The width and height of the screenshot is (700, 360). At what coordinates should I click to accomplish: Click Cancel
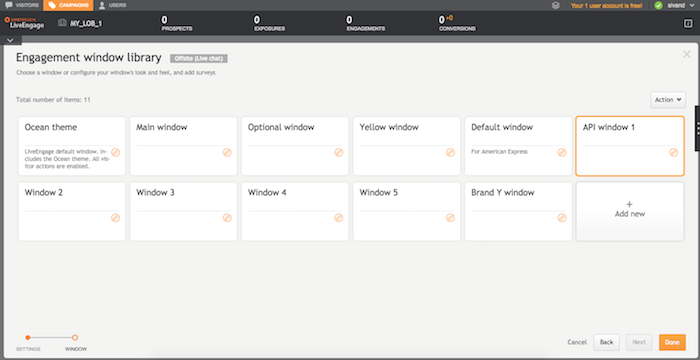click(577, 342)
